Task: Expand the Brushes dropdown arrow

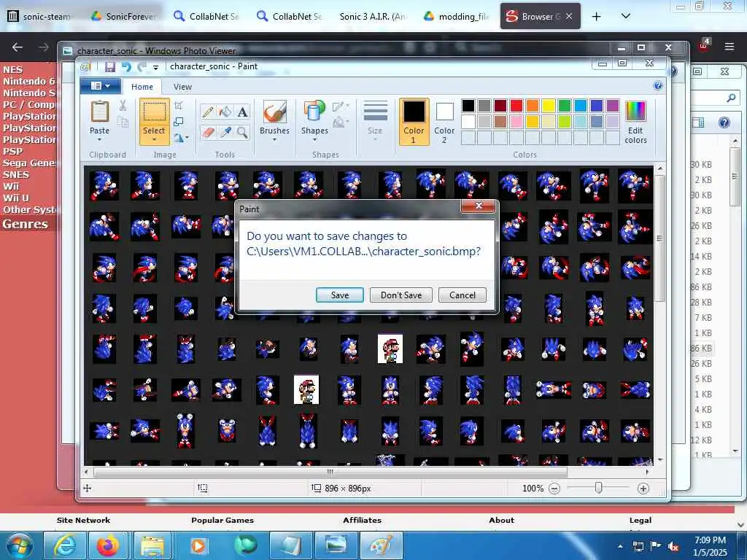Action: (x=275, y=140)
